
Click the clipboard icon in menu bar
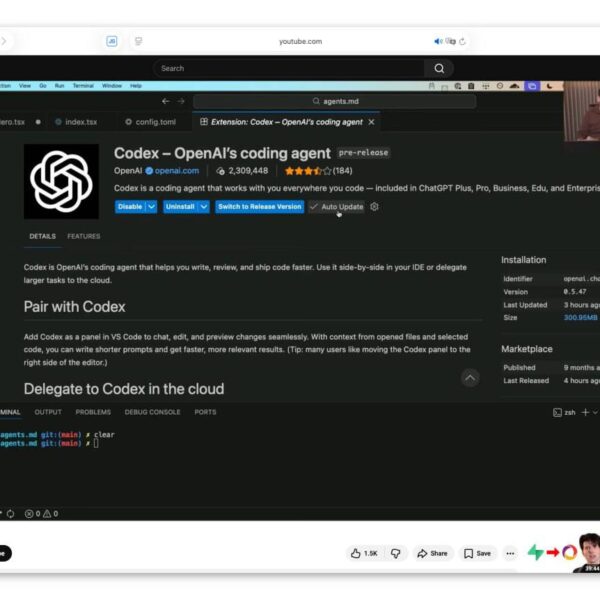click(x=471, y=86)
